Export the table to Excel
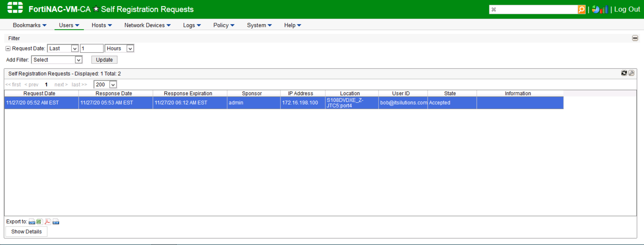 [x=39, y=222]
